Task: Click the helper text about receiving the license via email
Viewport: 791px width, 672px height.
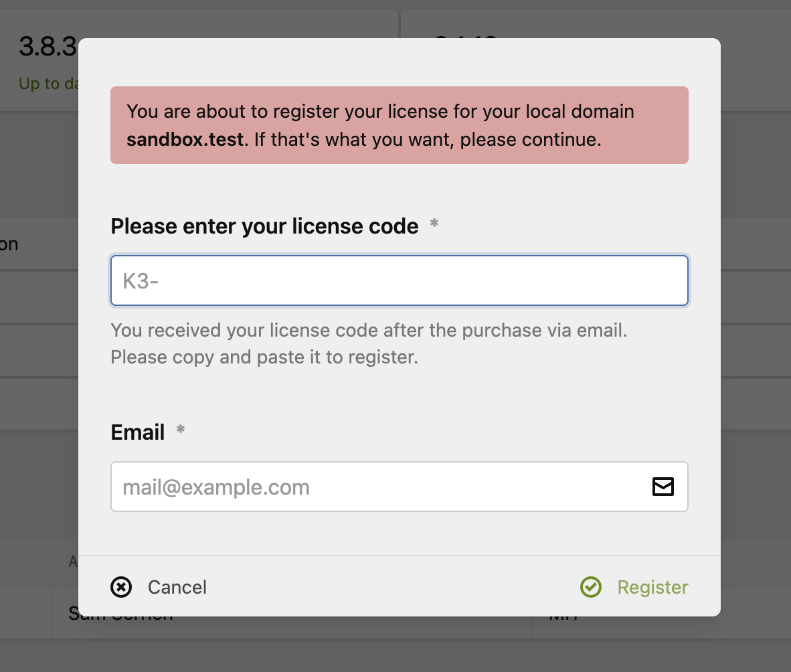Action: click(x=368, y=343)
